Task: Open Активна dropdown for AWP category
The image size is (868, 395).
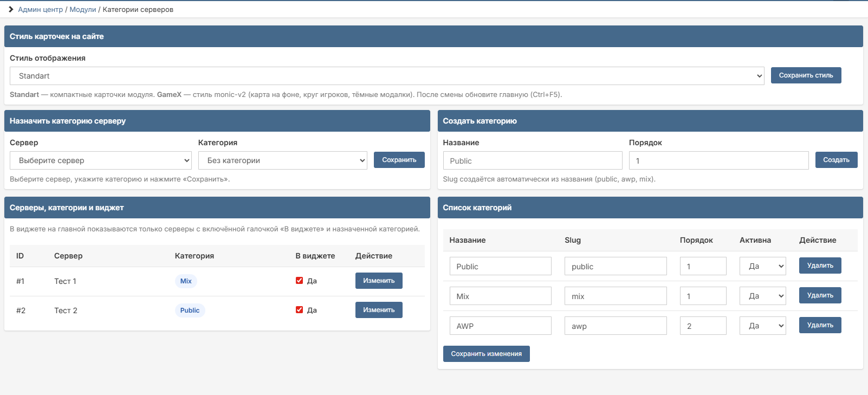Action: (x=763, y=326)
